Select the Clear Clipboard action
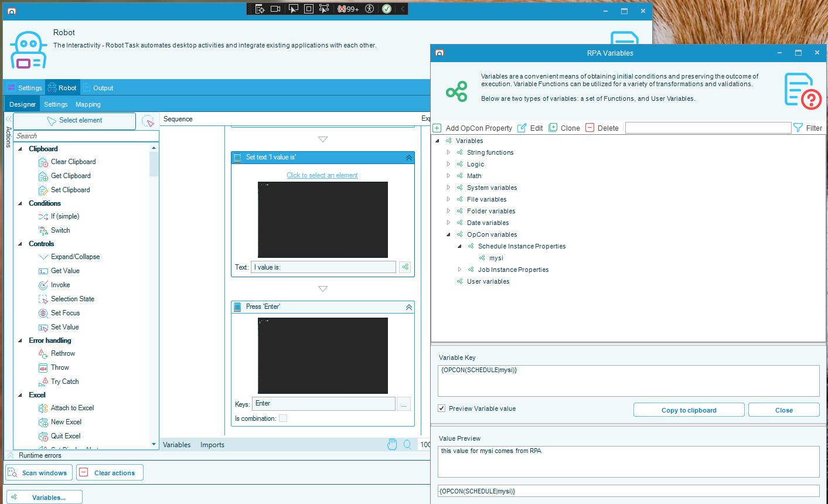The width and height of the screenshot is (828, 504). click(x=73, y=162)
